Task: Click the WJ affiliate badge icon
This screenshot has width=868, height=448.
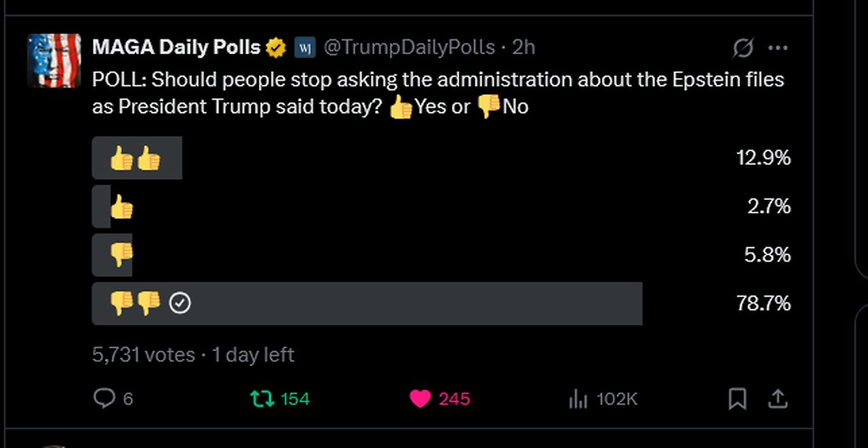Action: coord(304,47)
